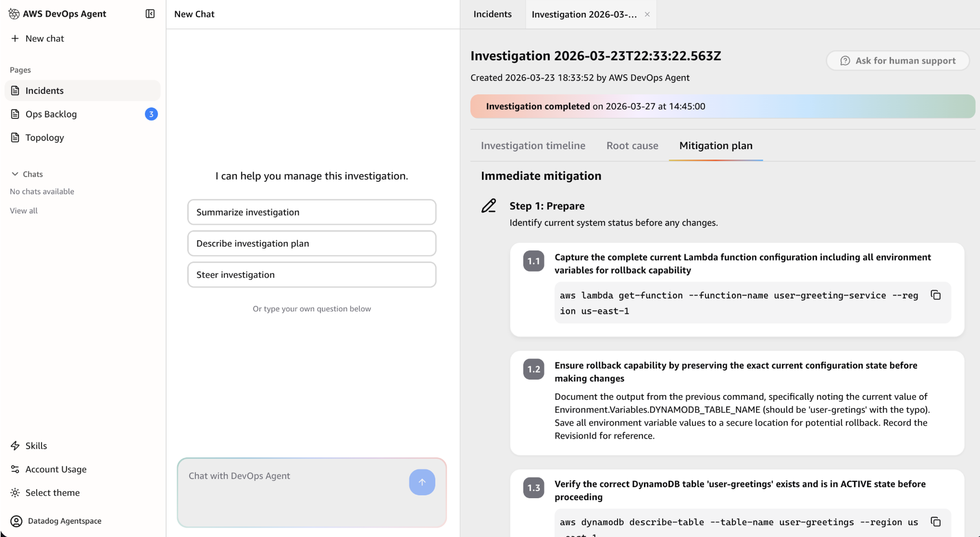Open the Ops Backlog page

coord(82,114)
